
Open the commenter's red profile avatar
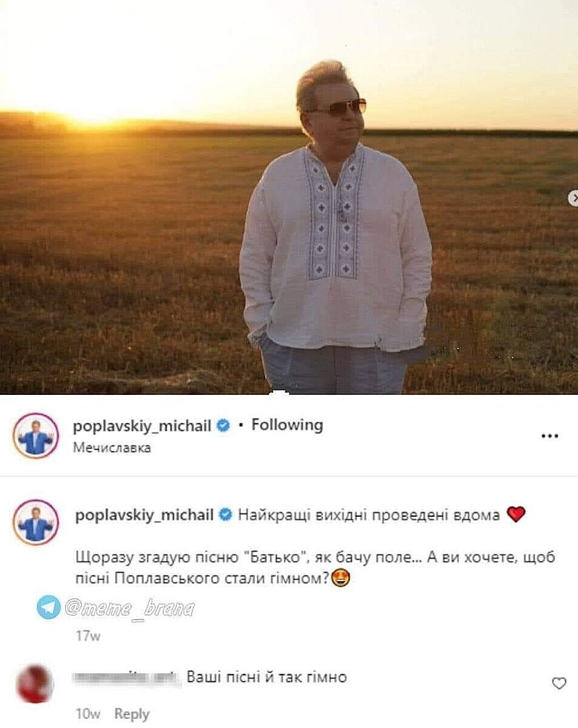[x=36, y=684]
